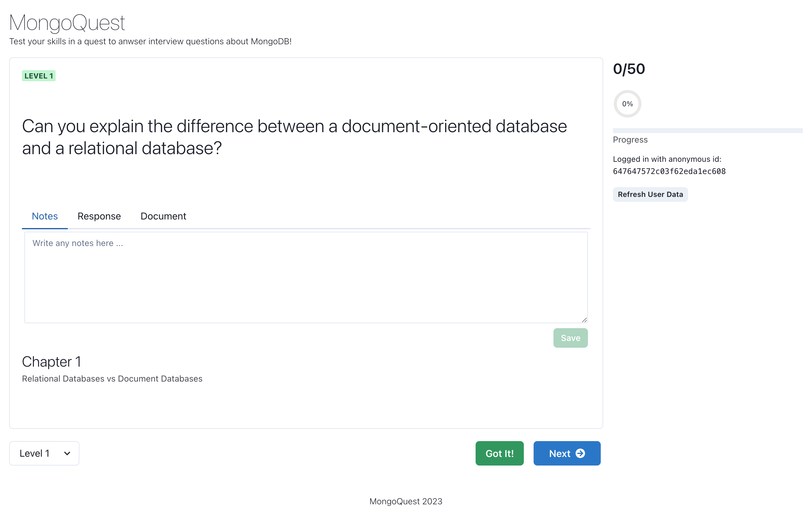Go to the next question with Next

click(x=567, y=453)
